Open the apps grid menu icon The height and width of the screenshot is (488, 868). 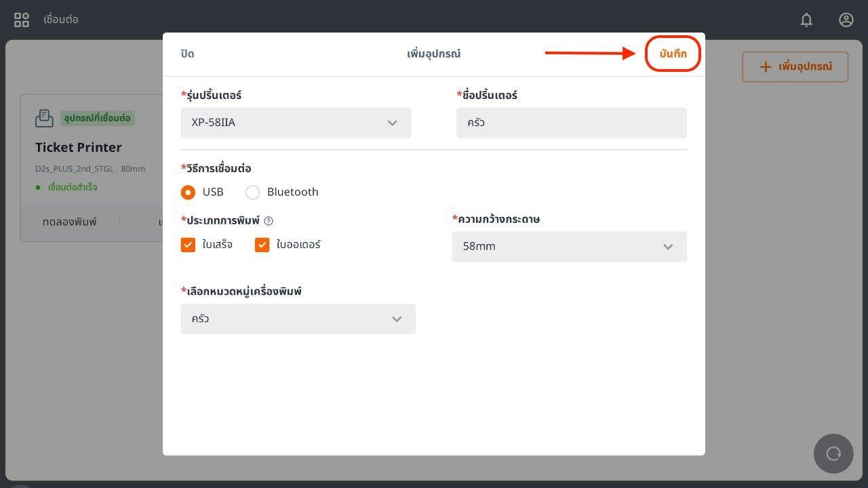point(22,20)
